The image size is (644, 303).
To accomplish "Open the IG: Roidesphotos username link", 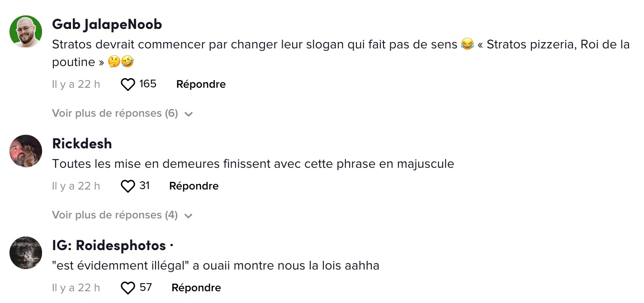I will 109,246.
